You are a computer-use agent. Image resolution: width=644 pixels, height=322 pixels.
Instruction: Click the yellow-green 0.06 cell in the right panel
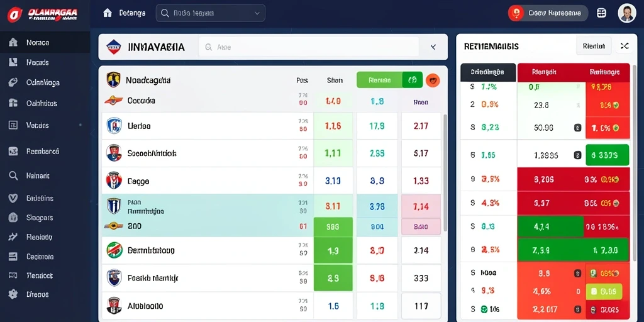[604, 292]
